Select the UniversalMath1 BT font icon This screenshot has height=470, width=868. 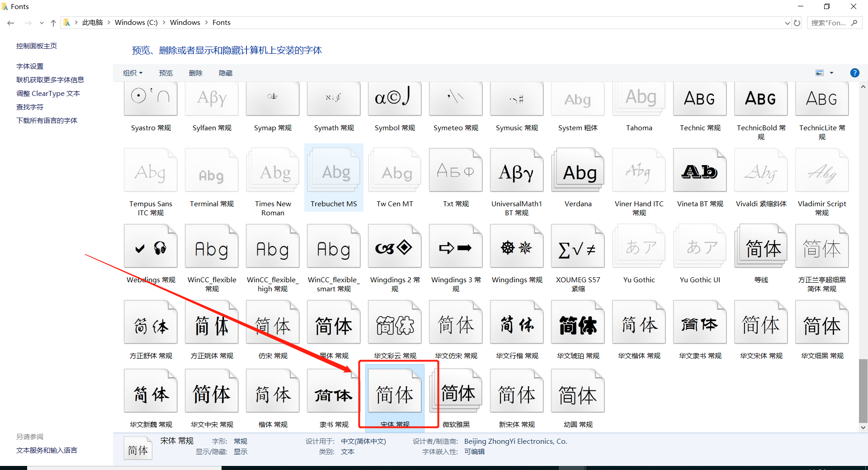pyautogui.click(x=517, y=170)
